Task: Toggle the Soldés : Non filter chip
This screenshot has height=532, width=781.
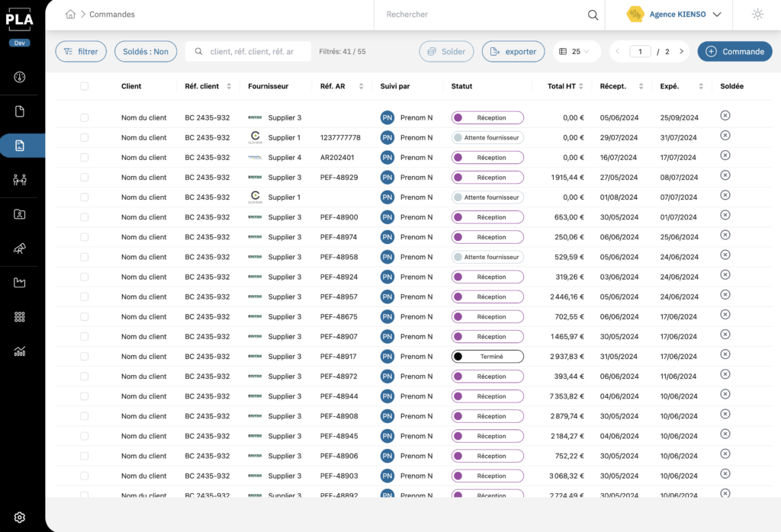Action: (145, 51)
